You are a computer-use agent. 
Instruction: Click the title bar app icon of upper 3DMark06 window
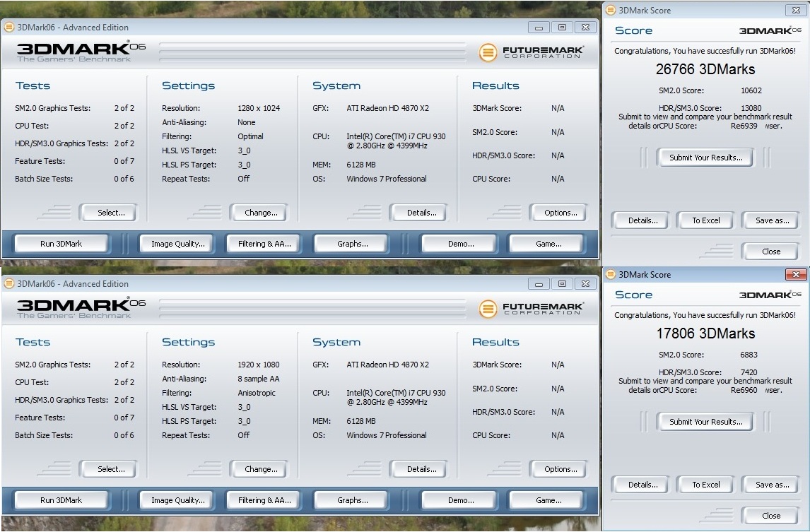coord(8,28)
